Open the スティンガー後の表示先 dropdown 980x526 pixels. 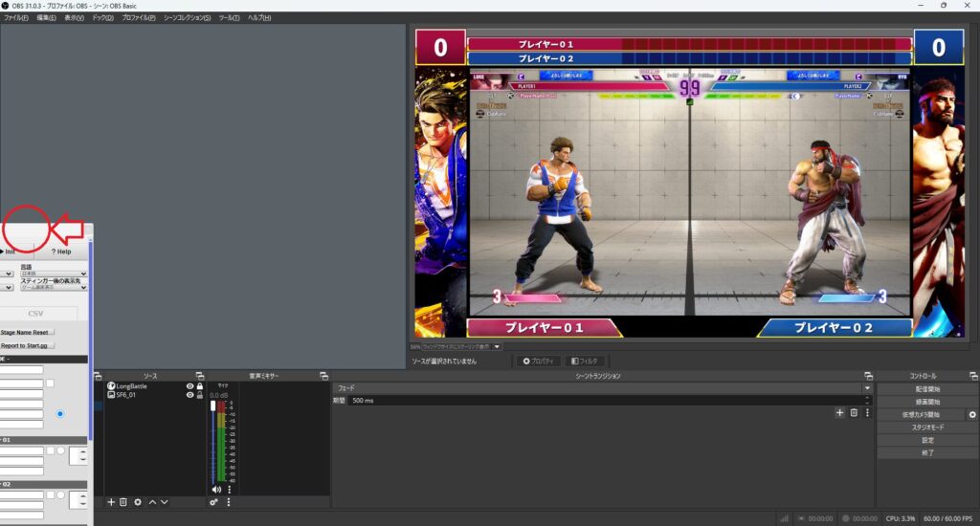[54, 287]
